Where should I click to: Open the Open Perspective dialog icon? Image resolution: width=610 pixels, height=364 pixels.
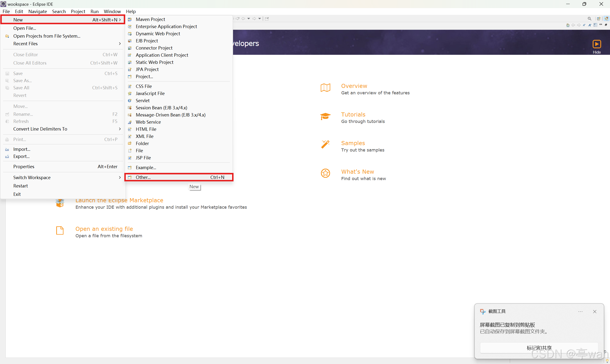click(599, 19)
